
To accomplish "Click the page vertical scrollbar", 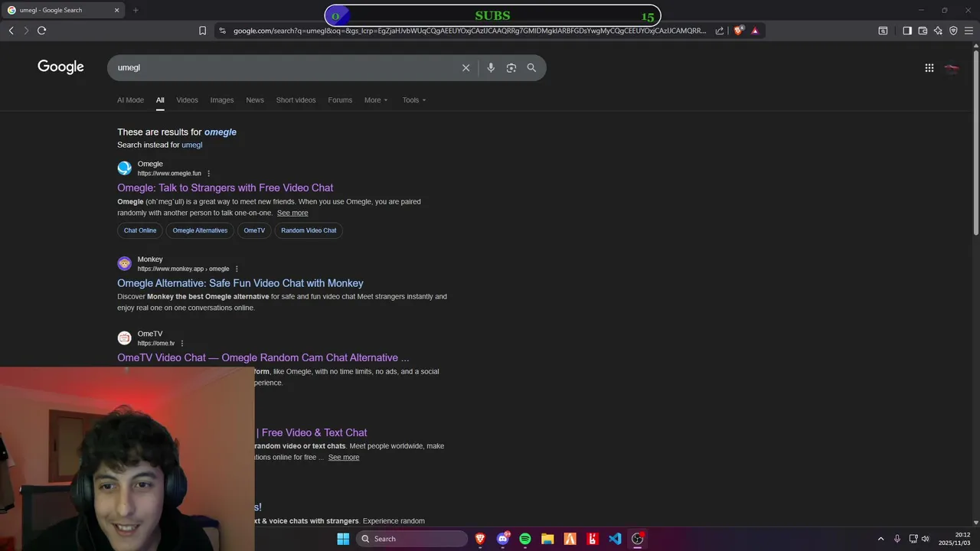I will (975, 142).
